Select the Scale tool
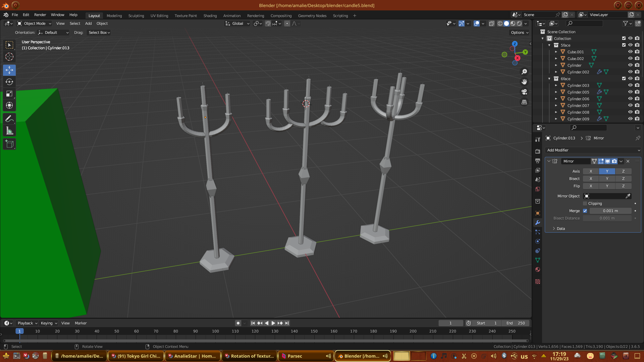 point(9,94)
